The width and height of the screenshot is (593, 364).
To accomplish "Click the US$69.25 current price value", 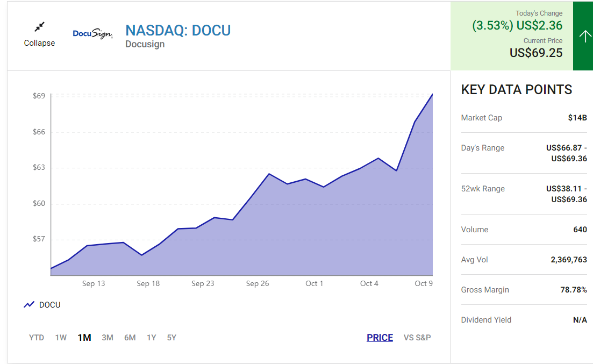I will (536, 53).
